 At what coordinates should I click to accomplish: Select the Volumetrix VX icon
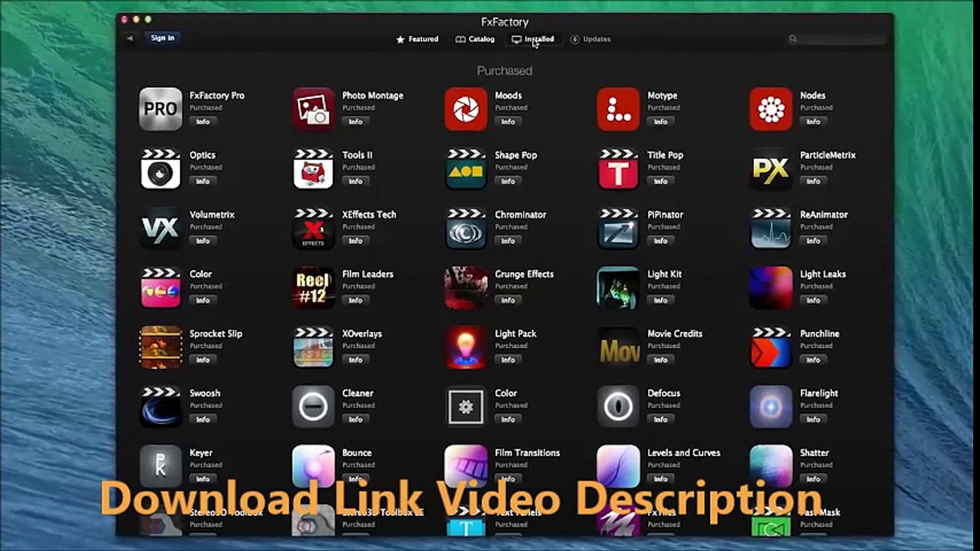pos(160,228)
